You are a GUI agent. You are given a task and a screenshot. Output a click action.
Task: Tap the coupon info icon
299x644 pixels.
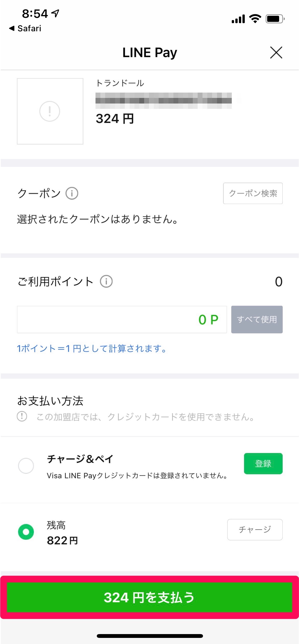click(72, 193)
